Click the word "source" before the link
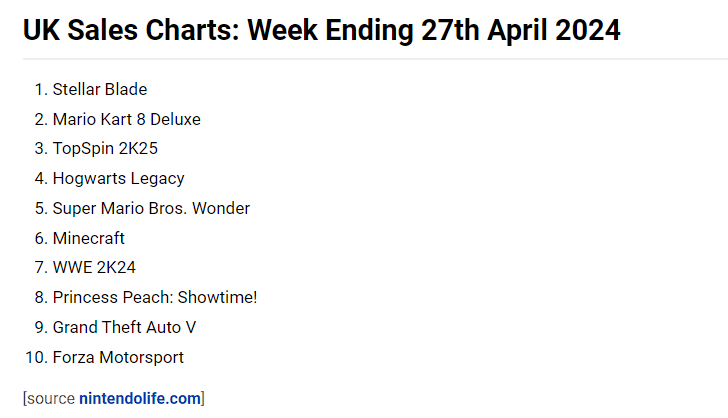The width and height of the screenshot is (728, 418). click(50, 398)
